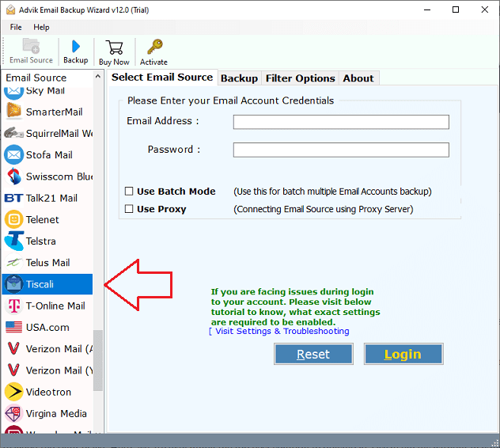The width and height of the screenshot is (500, 448).
Task: Select the Telus Mail icon
Action: pos(13,262)
